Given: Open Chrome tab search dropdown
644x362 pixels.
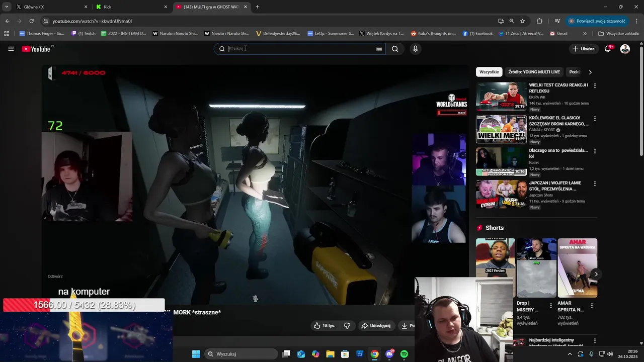Looking at the screenshot, I should [x=7, y=7].
